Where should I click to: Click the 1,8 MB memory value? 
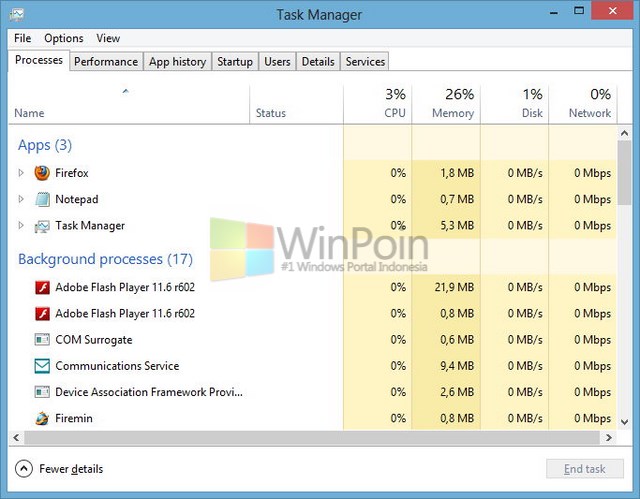point(457,173)
